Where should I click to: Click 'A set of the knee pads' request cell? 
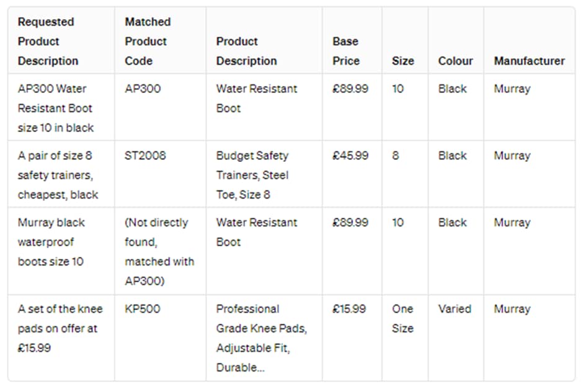coord(60,328)
